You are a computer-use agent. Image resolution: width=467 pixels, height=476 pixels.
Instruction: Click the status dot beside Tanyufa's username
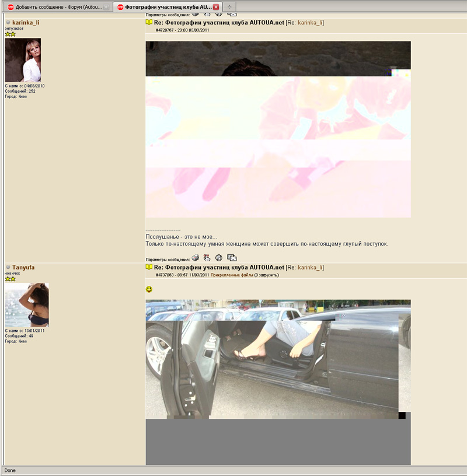8,268
